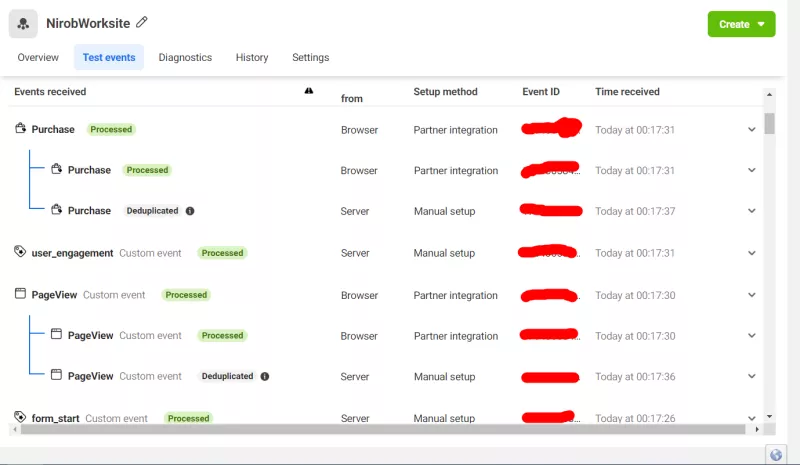Switch to the Overview tab
800x465 pixels.
[38, 57]
